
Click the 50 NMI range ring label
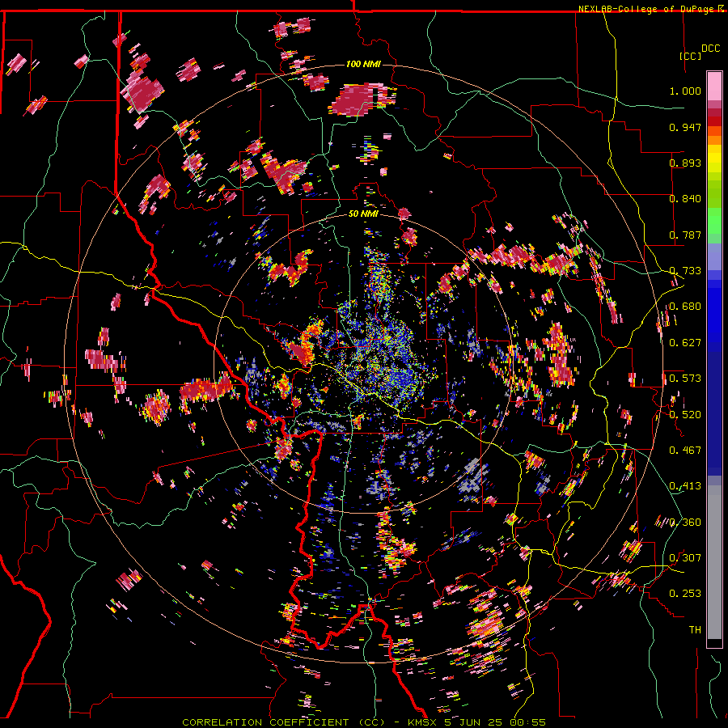(363, 214)
